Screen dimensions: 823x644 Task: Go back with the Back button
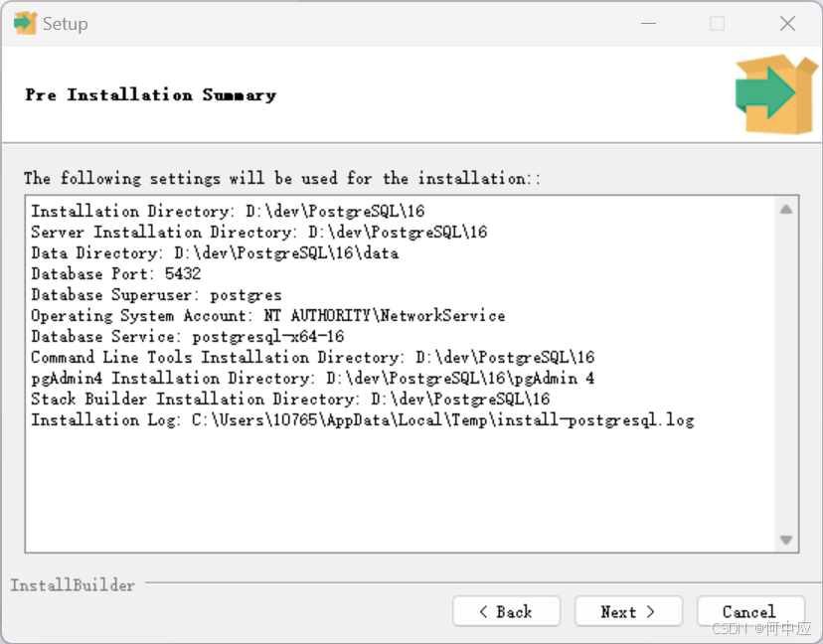(506, 611)
